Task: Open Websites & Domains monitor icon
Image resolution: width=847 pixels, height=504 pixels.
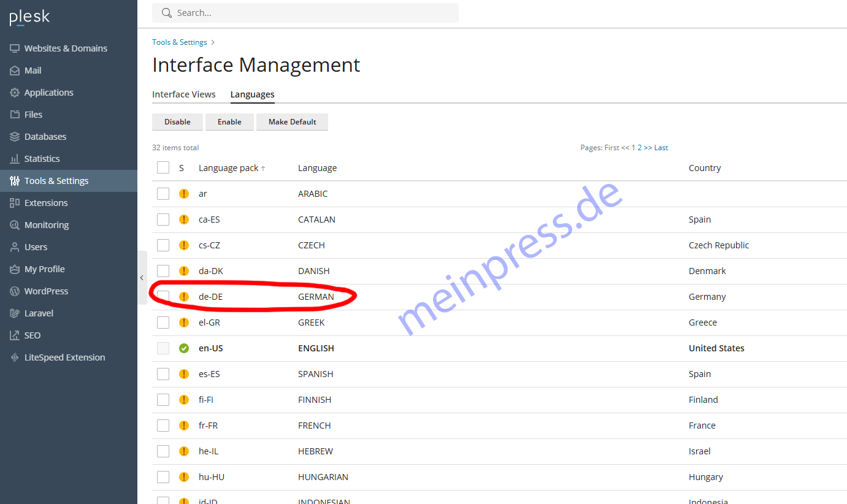Action: [15, 48]
